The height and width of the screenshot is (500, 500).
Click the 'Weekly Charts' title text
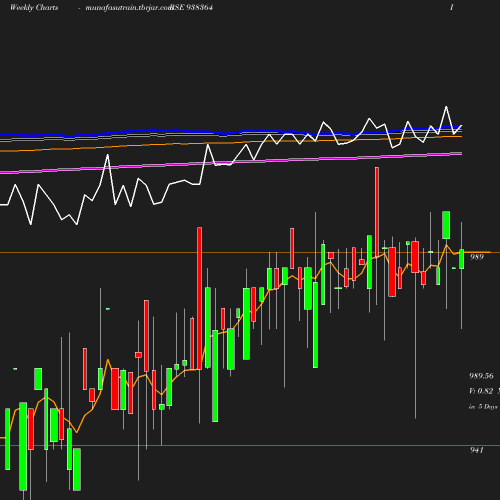point(34,7)
